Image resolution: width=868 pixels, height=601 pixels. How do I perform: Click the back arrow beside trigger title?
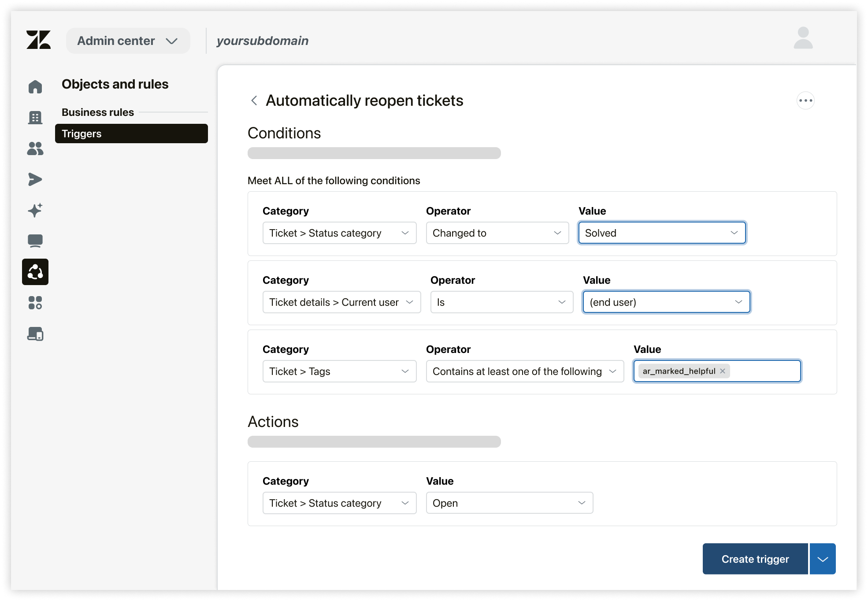pyautogui.click(x=254, y=100)
